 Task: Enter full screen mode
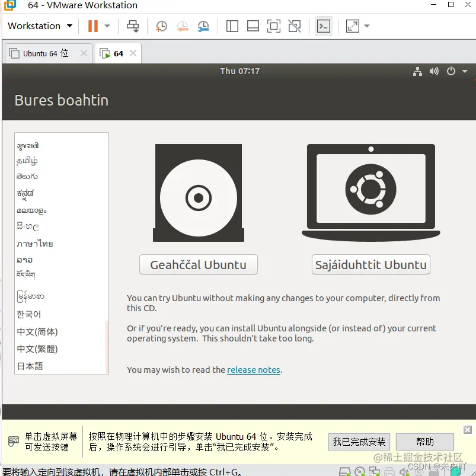click(x=273, y=26)
